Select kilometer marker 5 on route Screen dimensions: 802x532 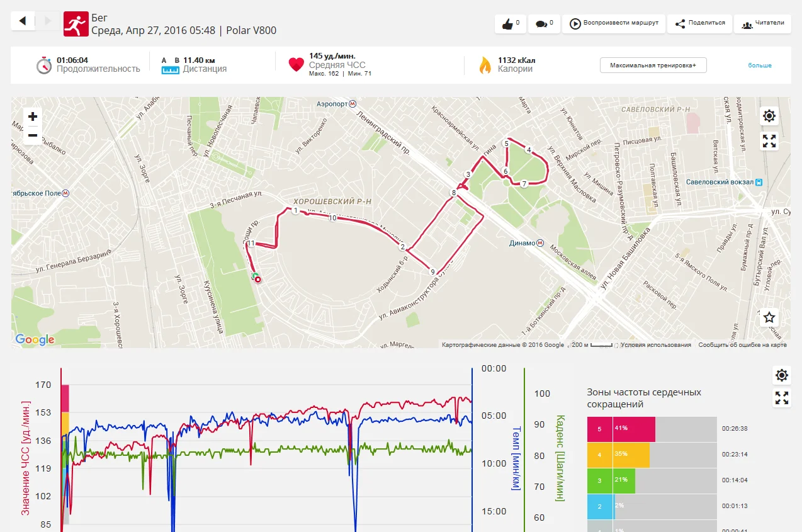pos(506,144)
